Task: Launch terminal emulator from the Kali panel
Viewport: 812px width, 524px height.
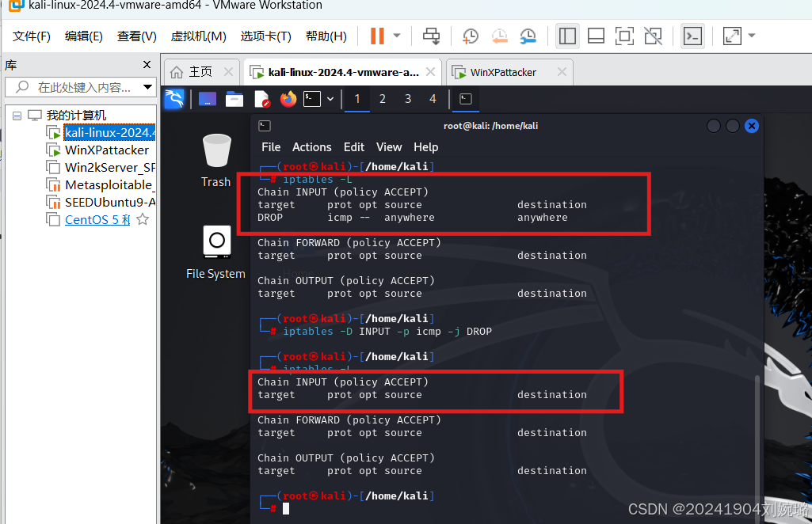Action: click(312, 99)
